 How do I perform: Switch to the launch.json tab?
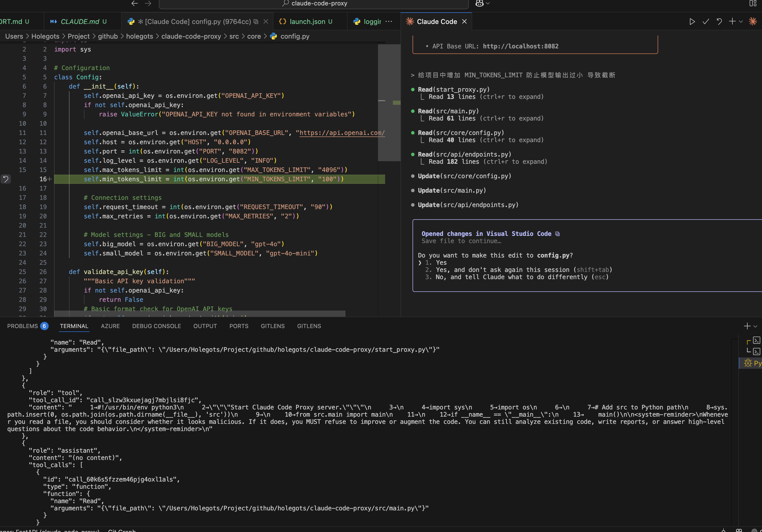pos(307,21)
